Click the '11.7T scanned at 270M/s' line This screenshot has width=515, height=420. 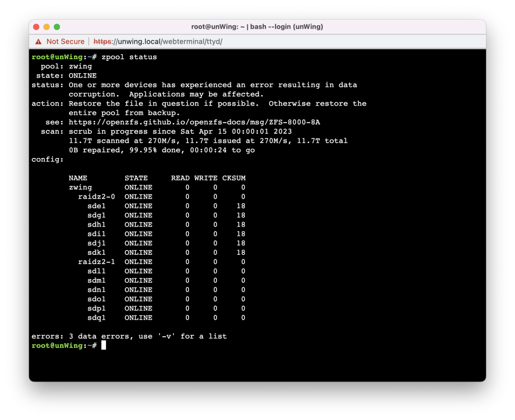[x=208, y=141]
